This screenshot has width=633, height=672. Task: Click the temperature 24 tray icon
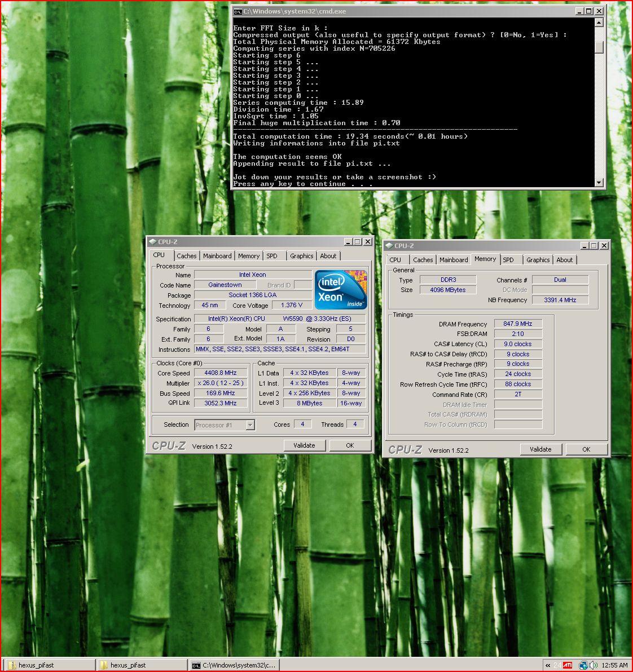tap(557, 665)
